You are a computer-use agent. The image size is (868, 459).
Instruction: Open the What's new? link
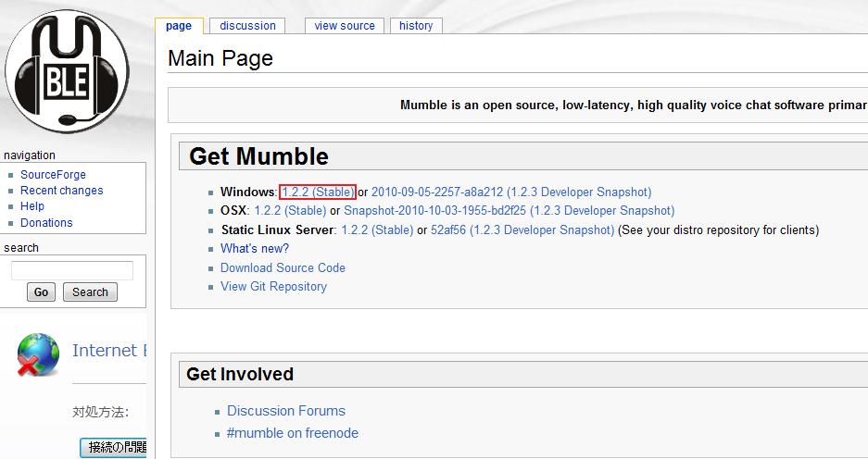[255, 249]
